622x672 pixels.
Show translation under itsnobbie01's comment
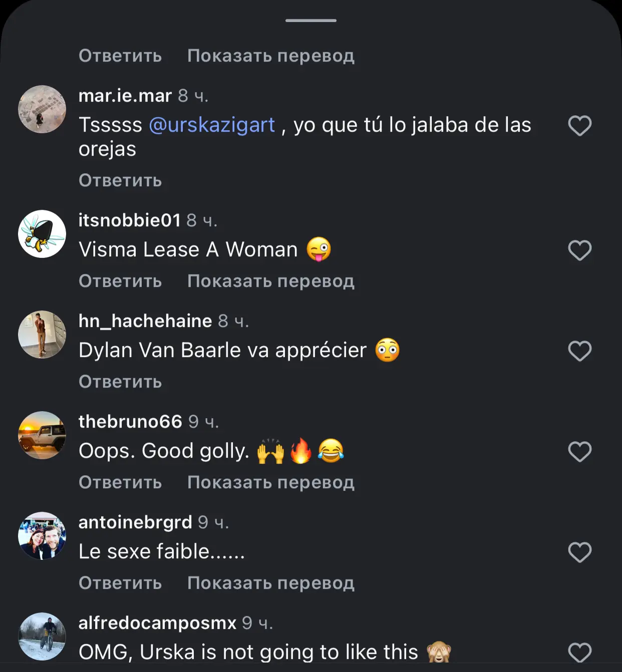[271, 281]
